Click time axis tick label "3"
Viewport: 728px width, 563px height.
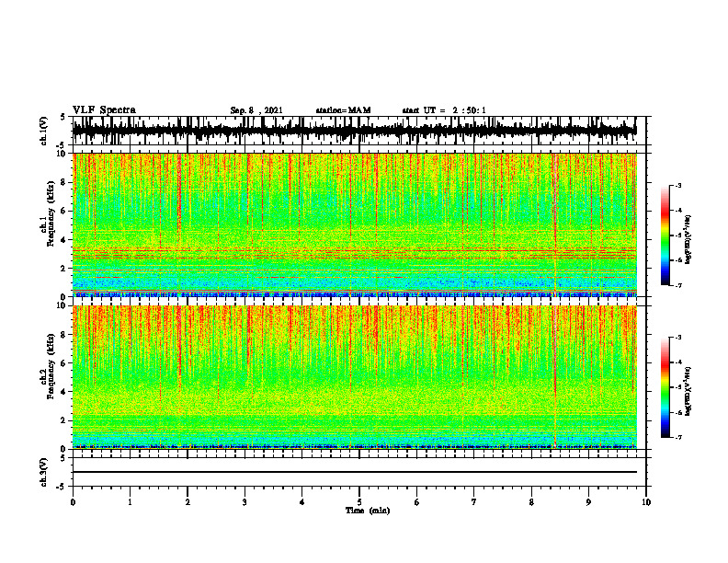(245, 502)
